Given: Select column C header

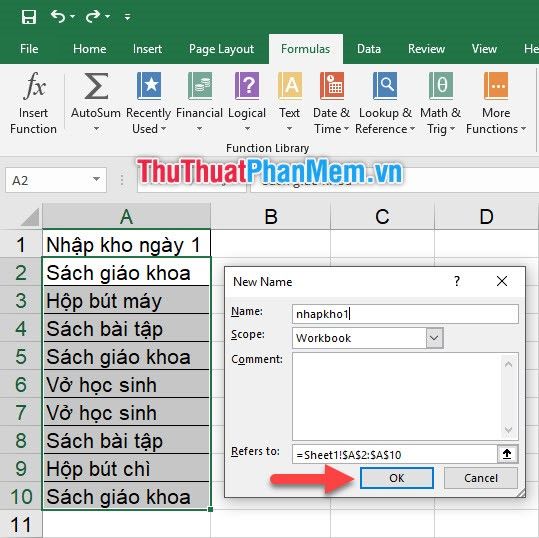Looking at the screenshot, I should [x=382, y=217].
